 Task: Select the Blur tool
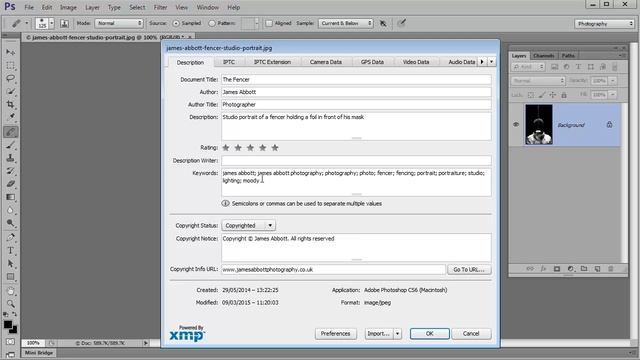tap(11, 210)
